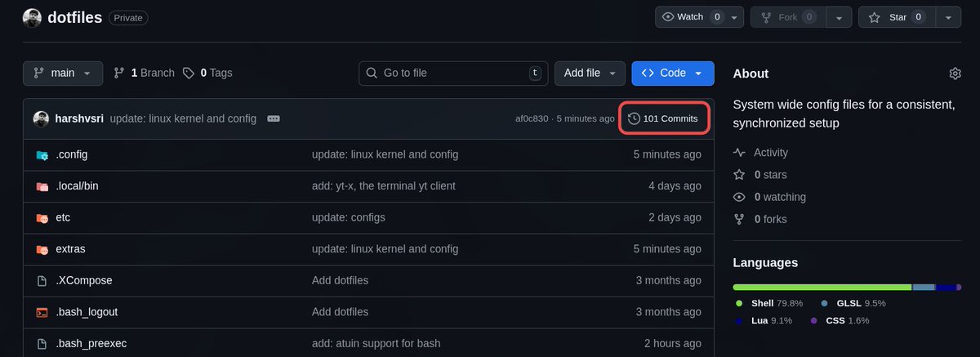Open Add dotfiles commit in .XCompose row

point(341,280)
